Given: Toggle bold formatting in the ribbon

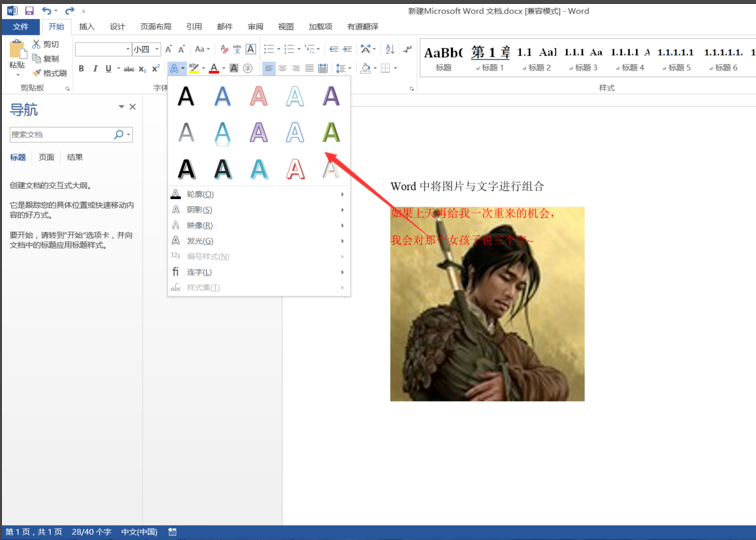Looking at the screenshot, I should (x=81, y=68).
